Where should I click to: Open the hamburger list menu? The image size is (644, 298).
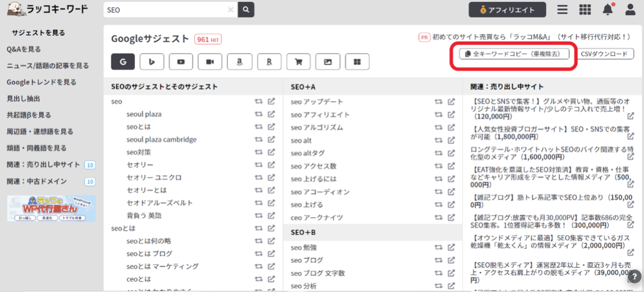tap(563, 10)
